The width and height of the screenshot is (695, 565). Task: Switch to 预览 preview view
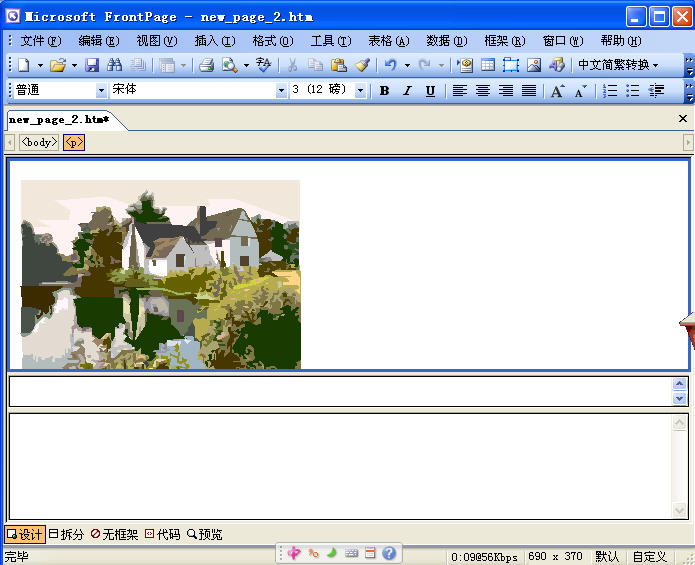click(x=204, y=534)
